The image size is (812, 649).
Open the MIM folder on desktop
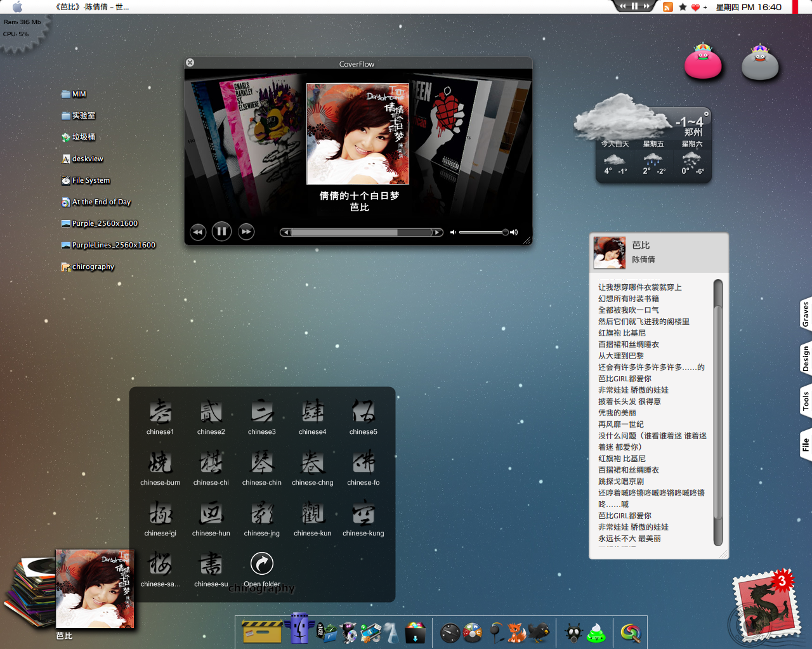[74, 94]
